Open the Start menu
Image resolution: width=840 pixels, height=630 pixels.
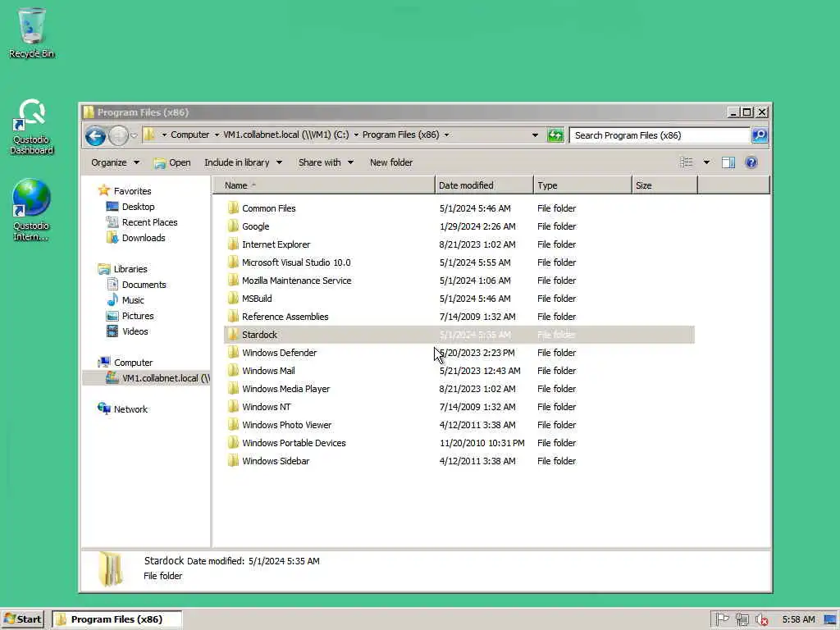point(22,619)
